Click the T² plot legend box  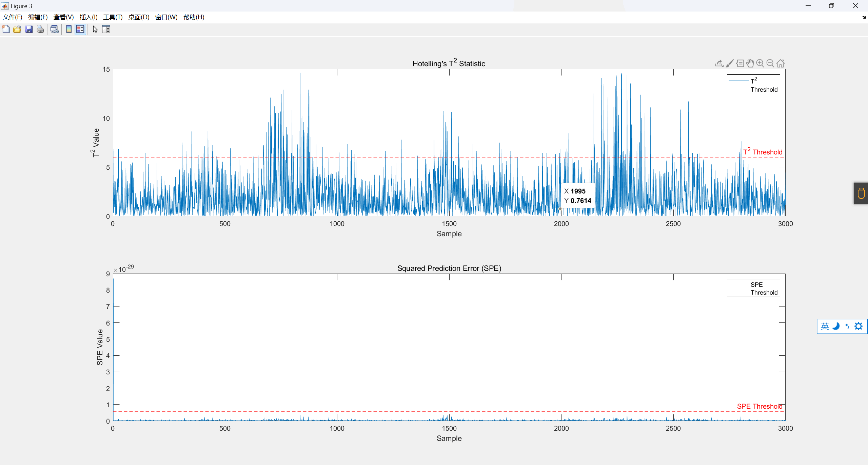(x=753, y=85)
